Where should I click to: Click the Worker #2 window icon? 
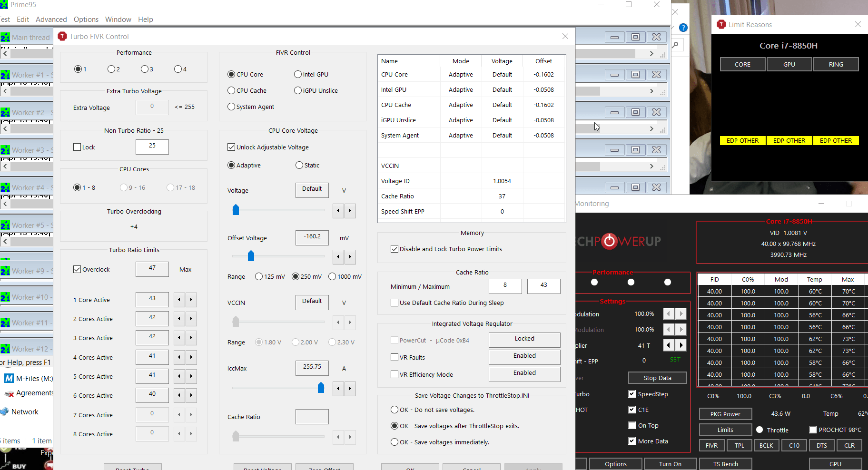click(x=5, y=112)
